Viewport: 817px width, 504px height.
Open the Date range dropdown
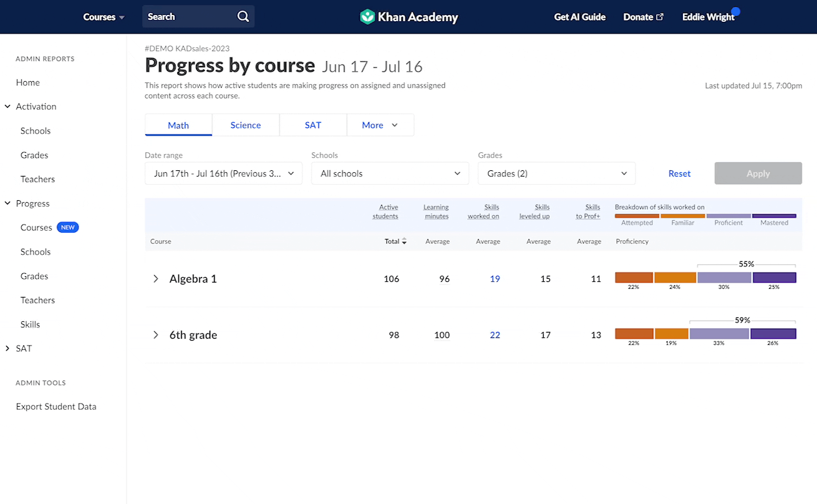click(x=224, y=173)
